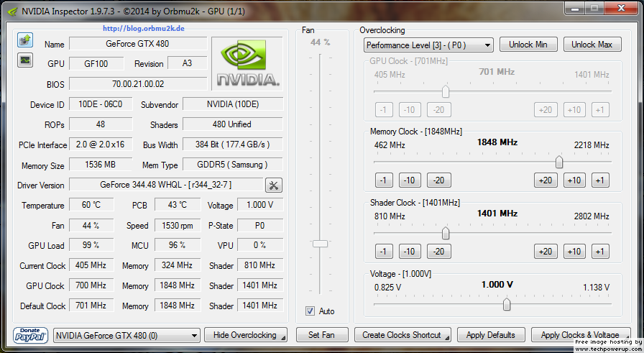Decrease Shader Clock by 10 MHz
Viewport: 644px width, 353px height.
point(410,252)
